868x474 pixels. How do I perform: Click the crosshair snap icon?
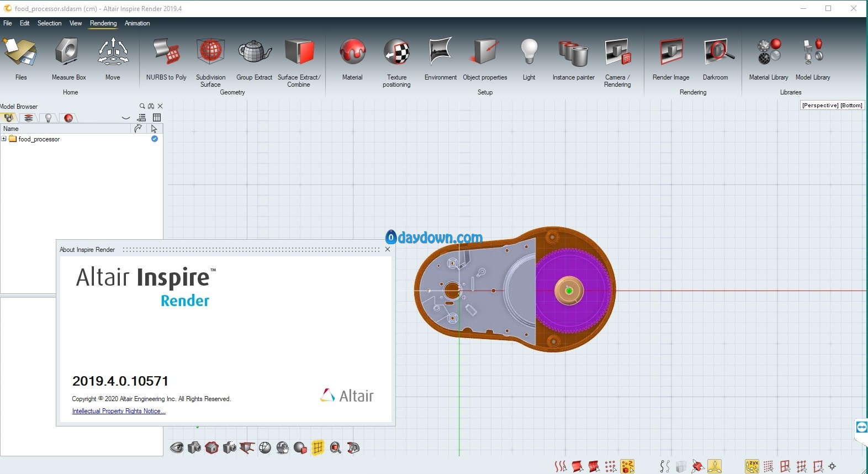[x=832, y=466]
